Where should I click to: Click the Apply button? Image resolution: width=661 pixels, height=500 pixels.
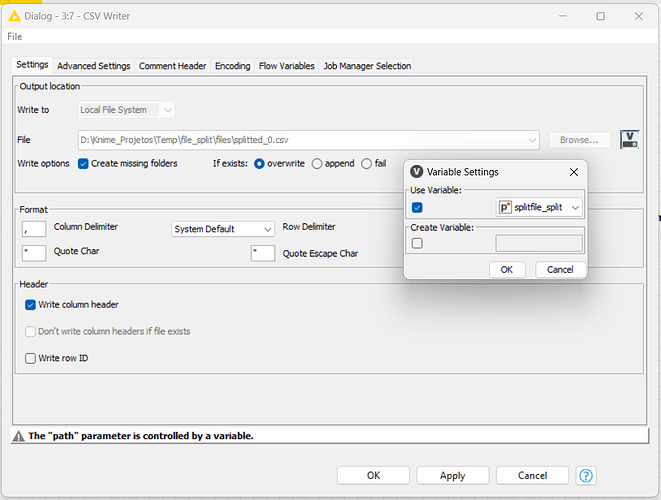(453, 476)
